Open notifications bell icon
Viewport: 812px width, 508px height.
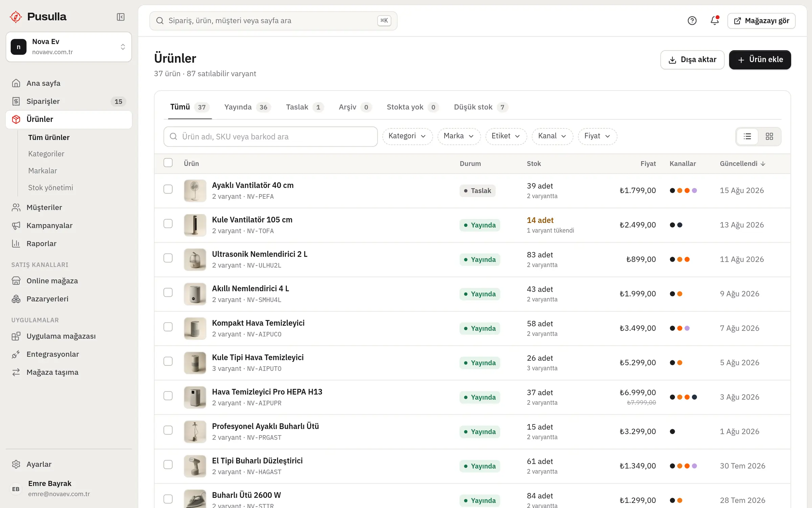[x=714, y=21]
